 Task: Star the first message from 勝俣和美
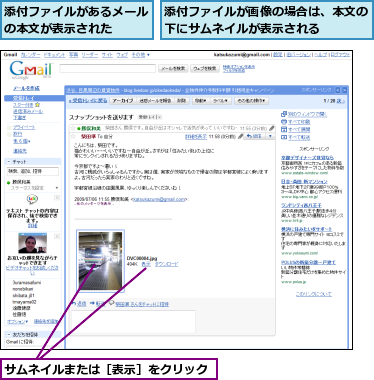tap(73, 128)
